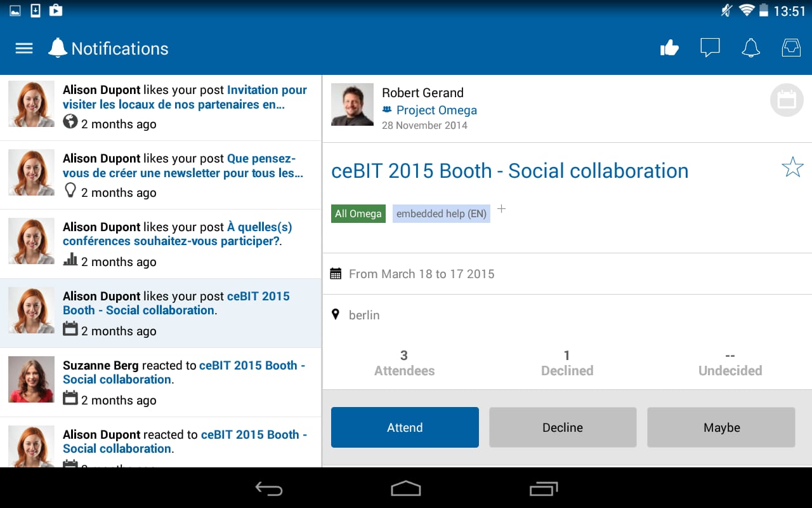Tap the poll chart icon under the conférences notification
Screen dimensions: 812x508
coord(70,259)
